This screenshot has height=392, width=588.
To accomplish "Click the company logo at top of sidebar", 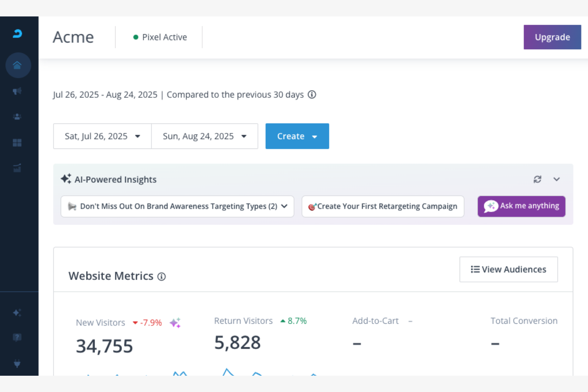I will point(17,34).
